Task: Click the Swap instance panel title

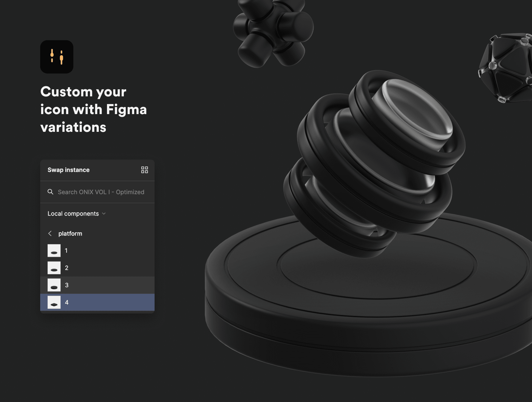Action: [x=69, y=170]
